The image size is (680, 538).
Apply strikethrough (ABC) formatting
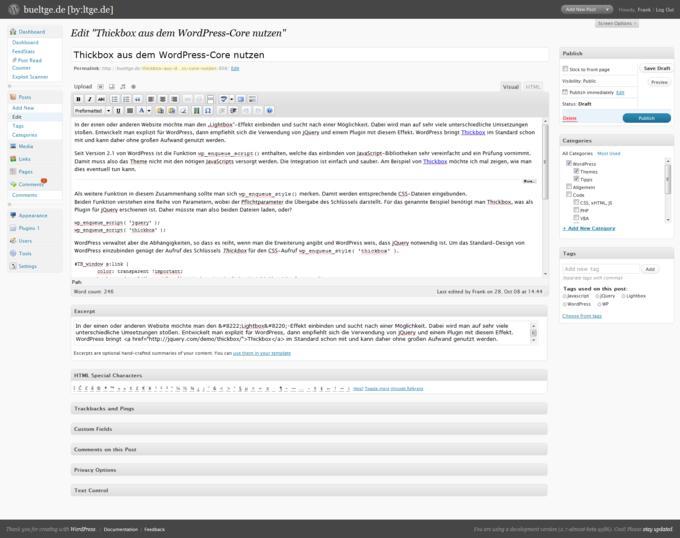(101, 99)
